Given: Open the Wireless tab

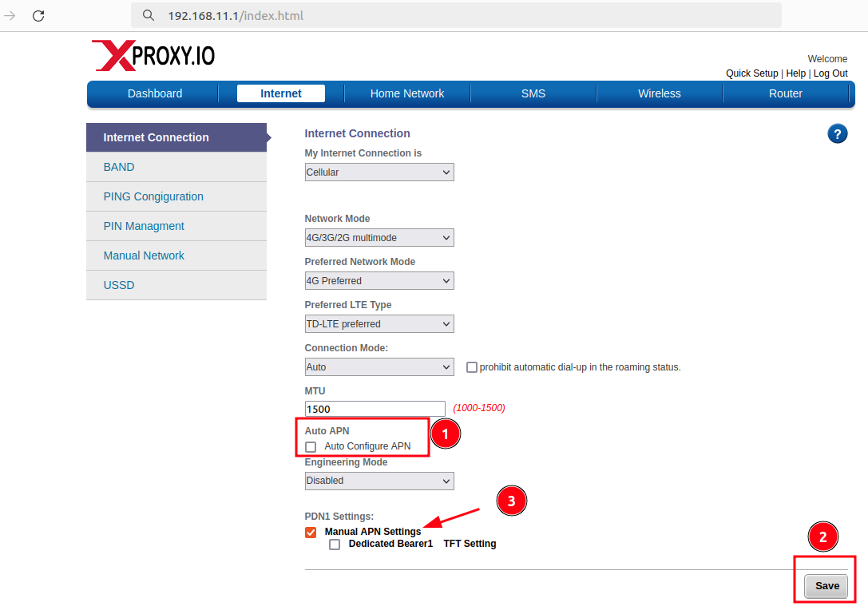Looking at the screenshot, I should pos(659,93).
